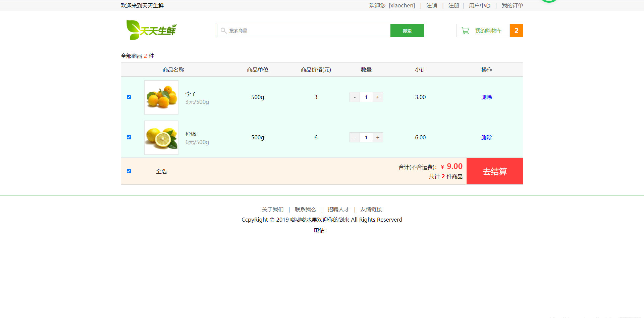Open 用户中心 user center
This screenshot has width=644, height=318.
pos(479,5)
